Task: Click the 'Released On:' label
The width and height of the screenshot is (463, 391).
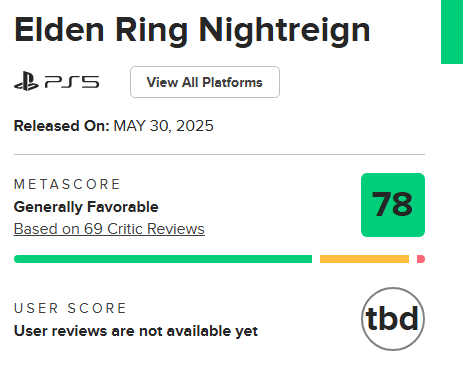Action: pyautogui.click(x=62, y=126)
